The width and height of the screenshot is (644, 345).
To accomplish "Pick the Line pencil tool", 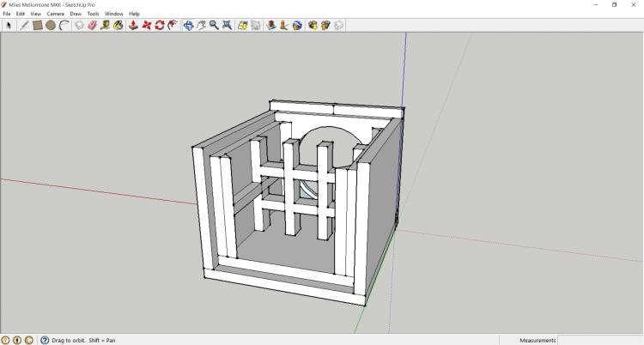I will [25, 26].
